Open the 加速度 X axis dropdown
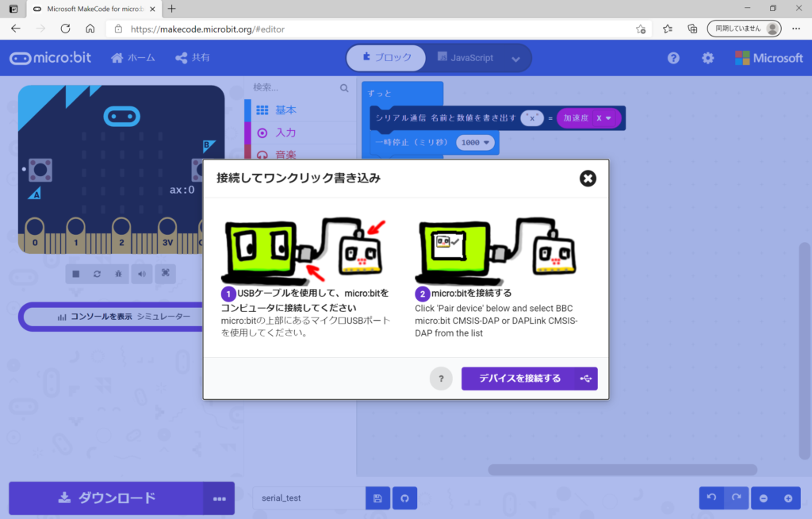 (x=608, y=118)
